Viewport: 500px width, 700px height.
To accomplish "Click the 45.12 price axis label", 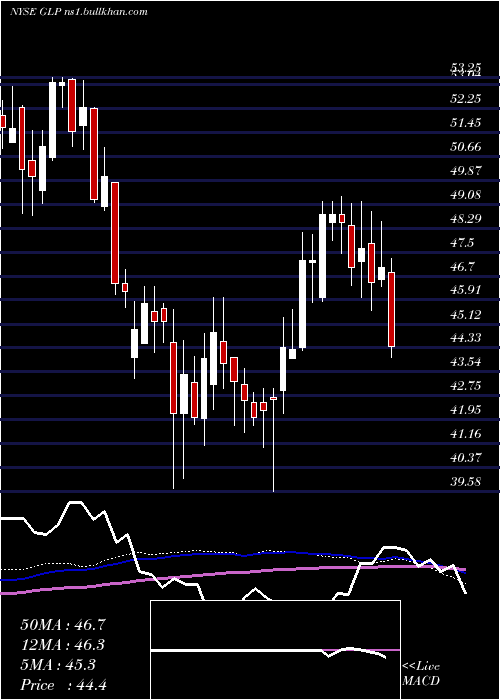I will 466,315.
